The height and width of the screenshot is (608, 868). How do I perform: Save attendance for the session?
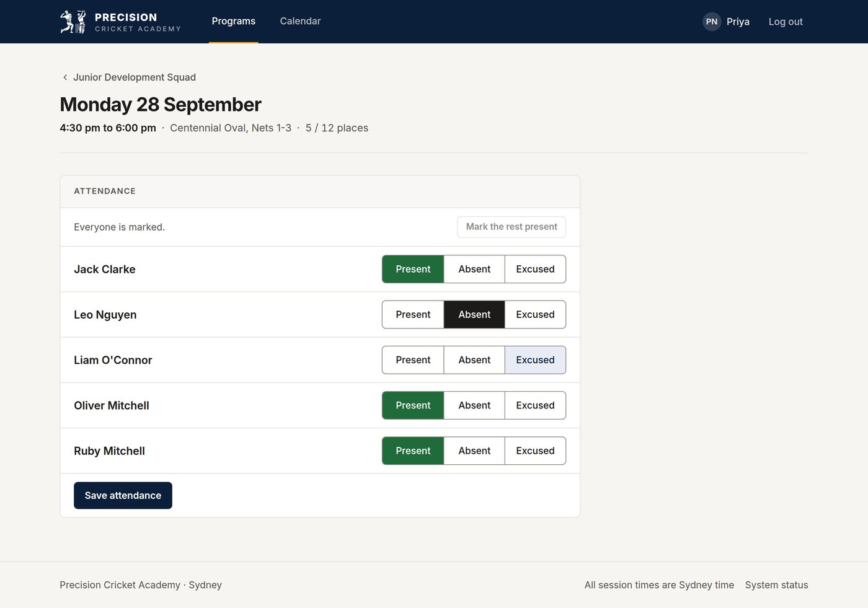pyautogui.click(x=123, y=495)
